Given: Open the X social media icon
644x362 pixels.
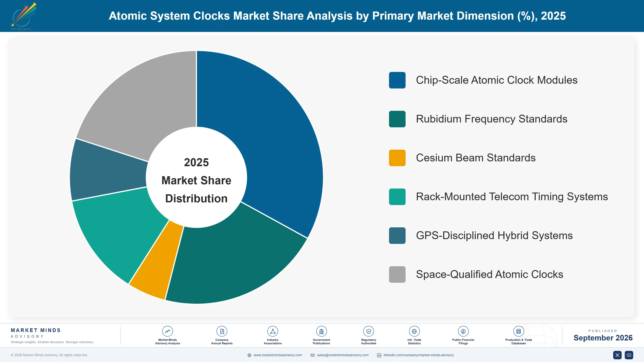Looking at the screenshot, I should 617,355.
